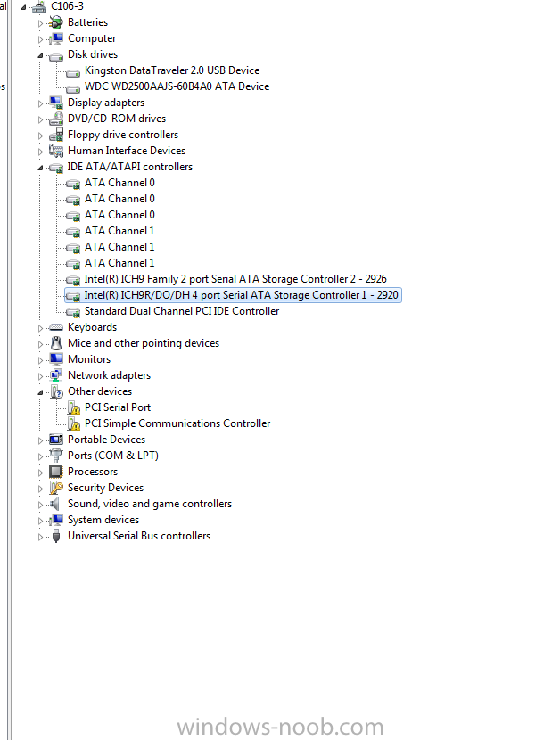
Task: Select the C106-3 computer name
Action: coord(67,6)
